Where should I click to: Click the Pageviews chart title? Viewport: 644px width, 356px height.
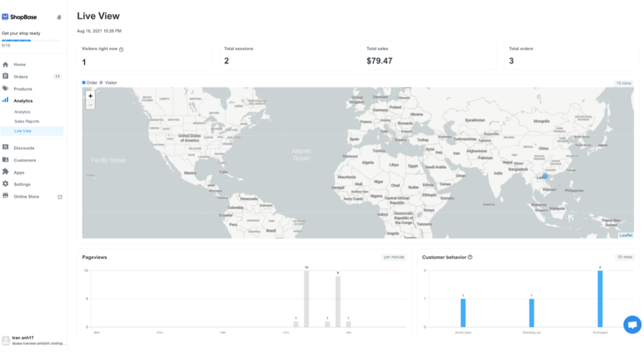(x=95, y=257)
